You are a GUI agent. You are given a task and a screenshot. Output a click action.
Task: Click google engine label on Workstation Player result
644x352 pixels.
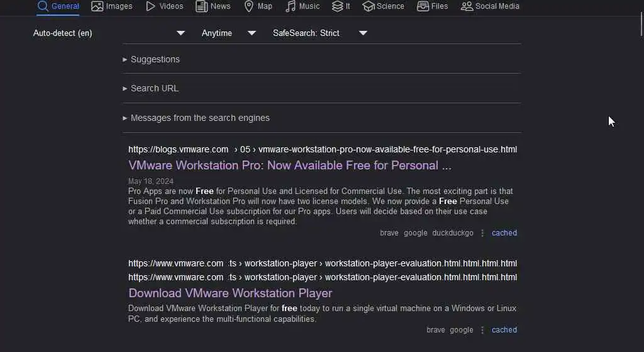[x=461, y=330]
